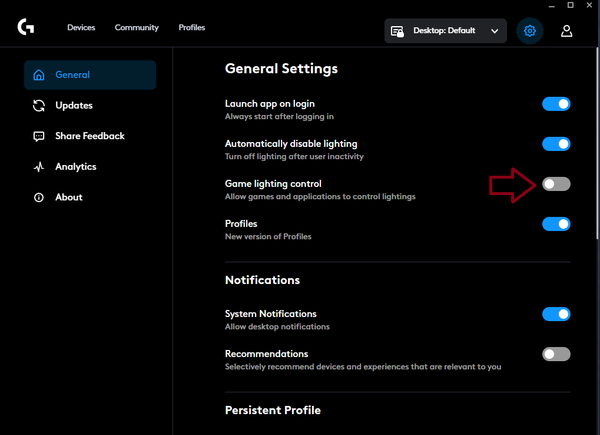Disable Launch app on login toggle

tap(556, 104)
